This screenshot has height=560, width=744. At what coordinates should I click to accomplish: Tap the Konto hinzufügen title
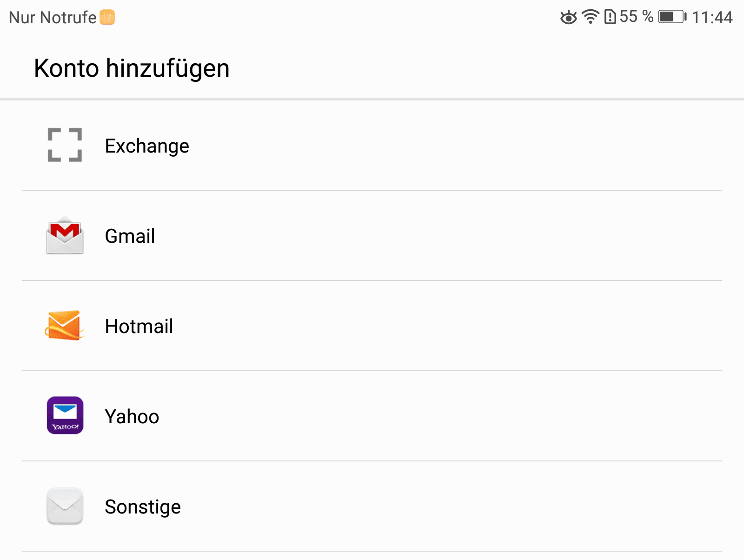(x=132, y=69)
